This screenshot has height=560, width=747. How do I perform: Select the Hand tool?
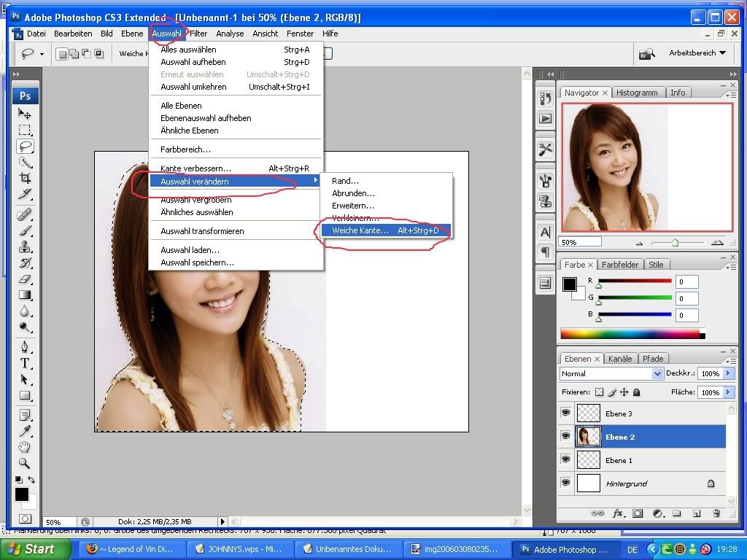pyautogui.click(x=25, y=447)
